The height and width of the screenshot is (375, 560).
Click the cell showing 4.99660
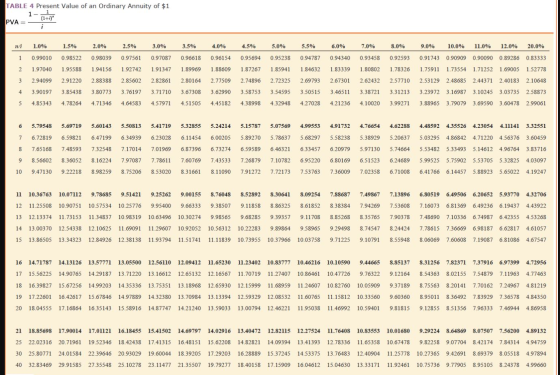click(x=536, y=365)
